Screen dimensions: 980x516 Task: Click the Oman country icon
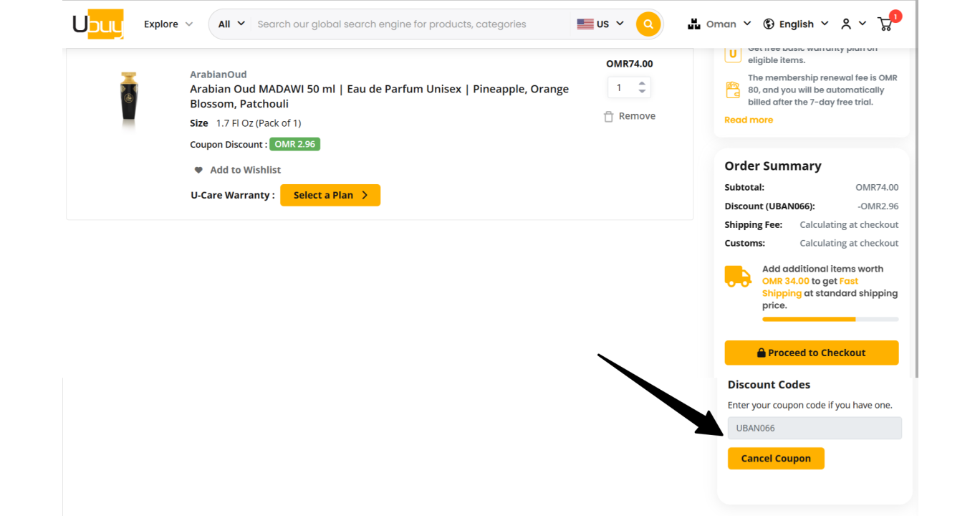(x=693, y=24)
